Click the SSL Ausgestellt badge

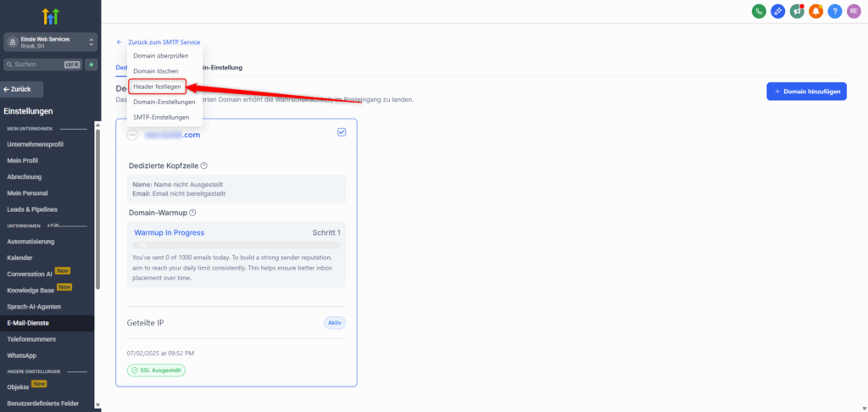[156, 370]
